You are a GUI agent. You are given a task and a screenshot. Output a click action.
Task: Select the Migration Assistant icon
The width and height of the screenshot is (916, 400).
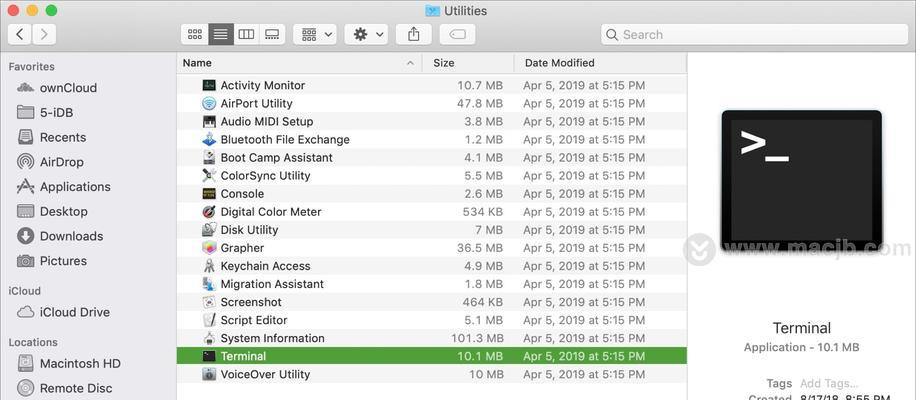click(x=209, y=284)
